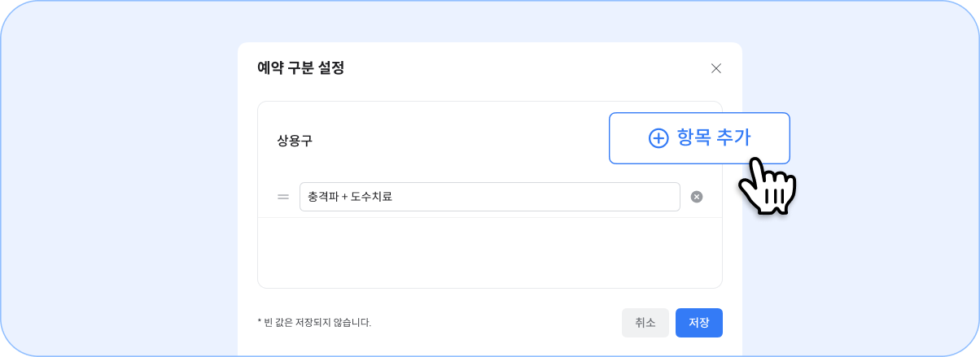The height and width of the screenshot is (357, 980).
Task: Remove the 충격파 + 도수치료 item with the delete icon
Action: [x=697, y=197]
